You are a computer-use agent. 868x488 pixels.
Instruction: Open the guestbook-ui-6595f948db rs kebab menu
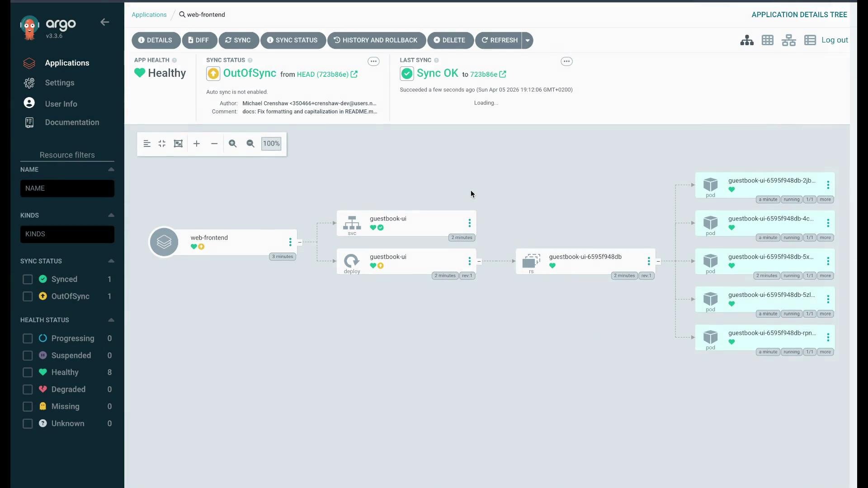(649, 261)
